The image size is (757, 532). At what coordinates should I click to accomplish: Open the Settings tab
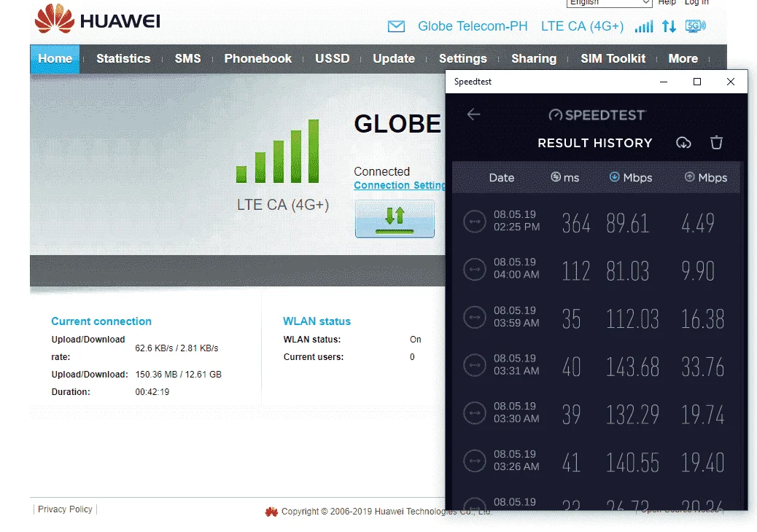[x=462, y=59]
